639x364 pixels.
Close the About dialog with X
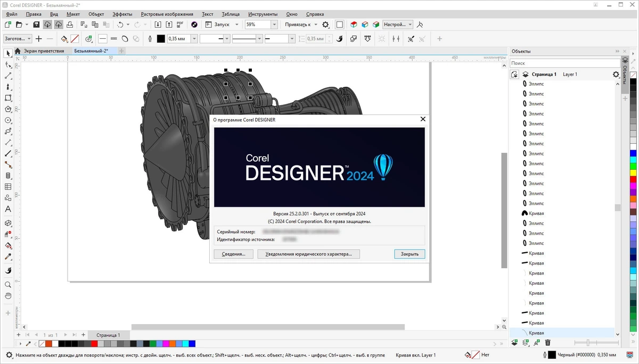423,120
